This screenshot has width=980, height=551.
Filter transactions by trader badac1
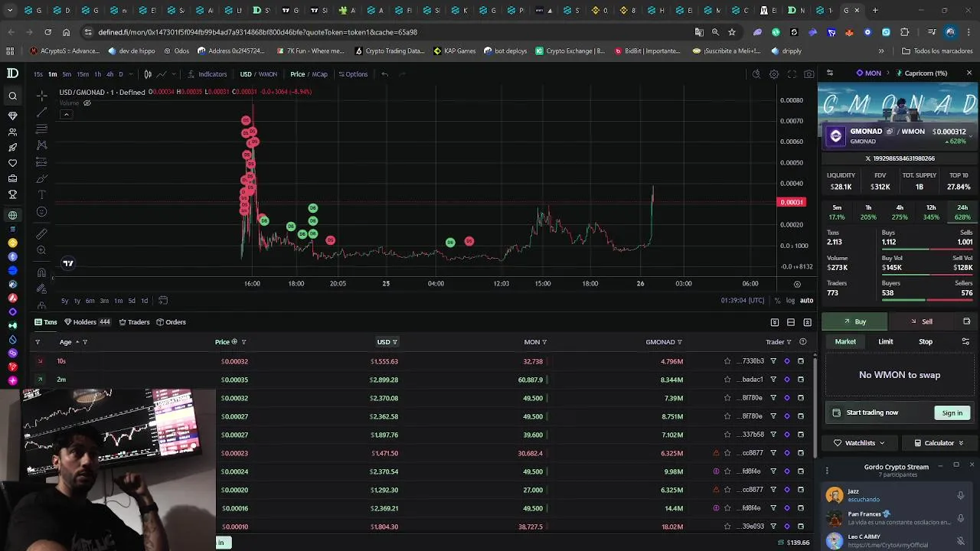773,380
